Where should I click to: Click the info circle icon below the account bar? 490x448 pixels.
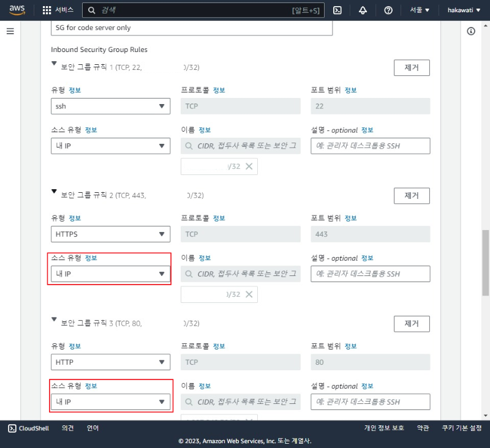[470, 31]
